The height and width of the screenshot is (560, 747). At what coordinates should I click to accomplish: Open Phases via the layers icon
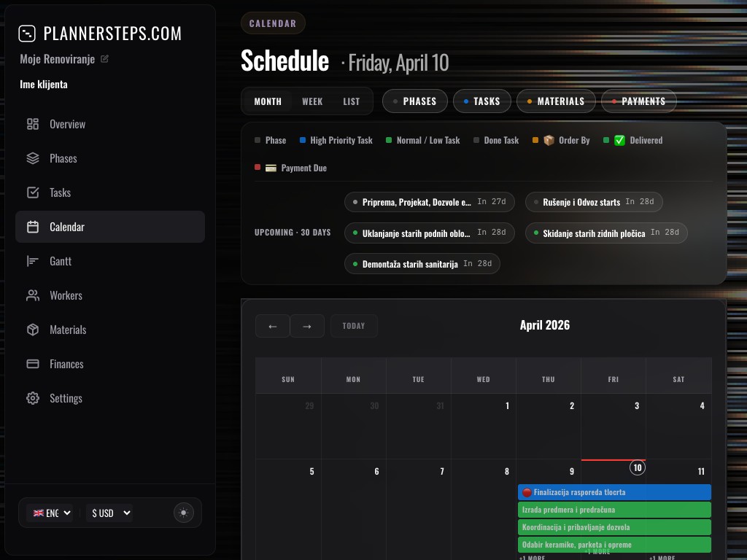[33, 158]
